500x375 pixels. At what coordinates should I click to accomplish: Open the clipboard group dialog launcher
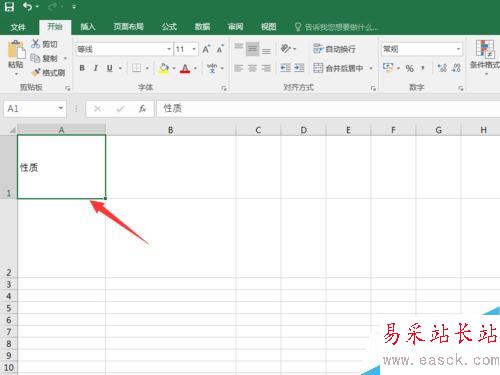coord(68,88)
